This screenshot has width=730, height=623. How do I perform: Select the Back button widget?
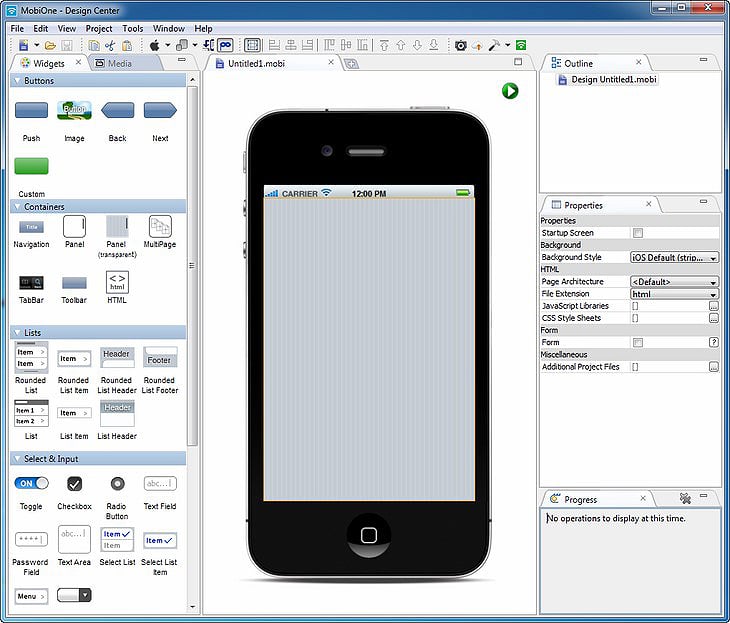point(117,110)
